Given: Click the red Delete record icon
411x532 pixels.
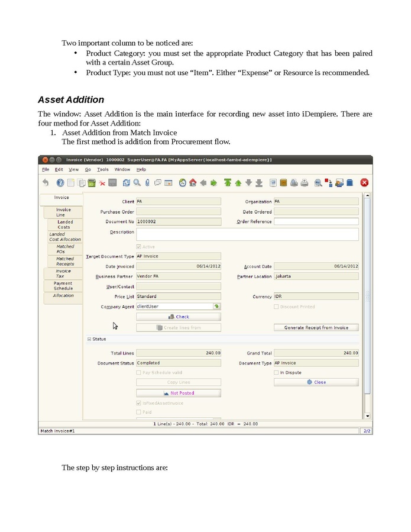Looking at the screenshot, I should pyautogui.click(x=102, y=183).
